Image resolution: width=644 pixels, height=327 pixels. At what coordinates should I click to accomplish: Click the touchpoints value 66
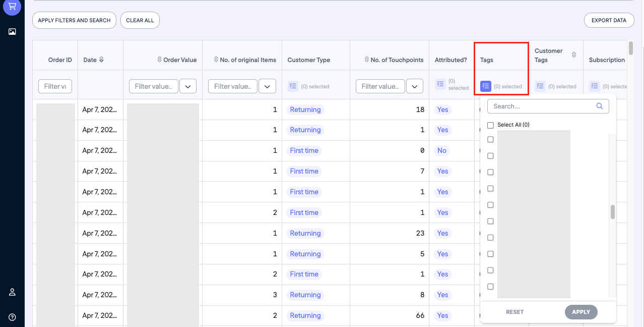point(420,315)
